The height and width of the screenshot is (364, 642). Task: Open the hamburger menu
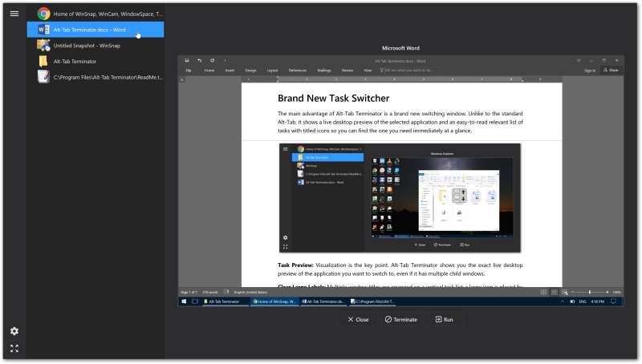click(x=14, y=14)
